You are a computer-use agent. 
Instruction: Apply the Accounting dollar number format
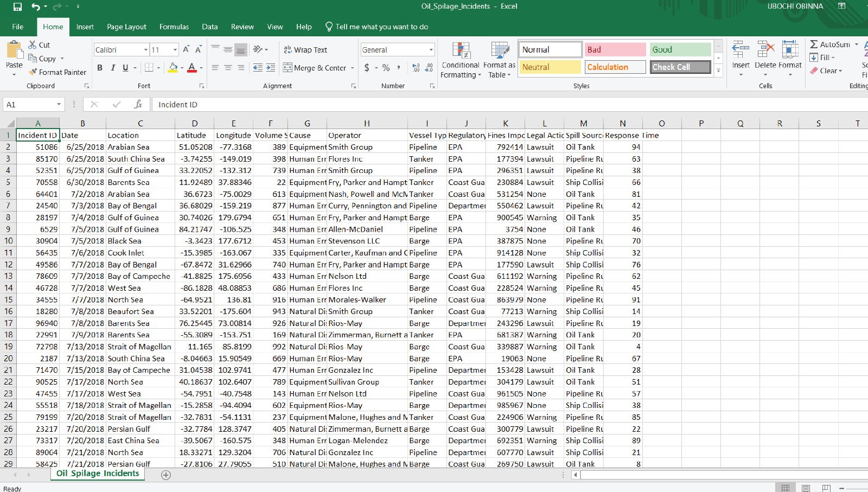pyautogui.click(x=367, y=68)
